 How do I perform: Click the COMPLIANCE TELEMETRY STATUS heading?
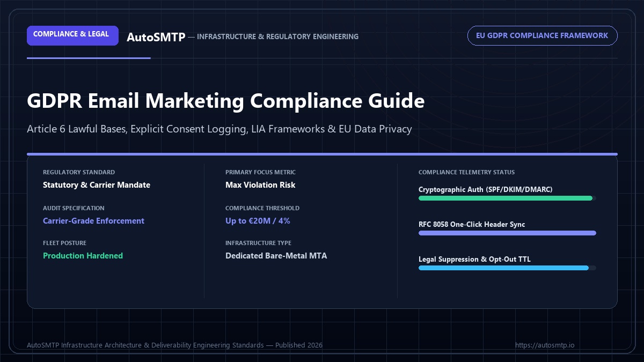tap(466, 172)
